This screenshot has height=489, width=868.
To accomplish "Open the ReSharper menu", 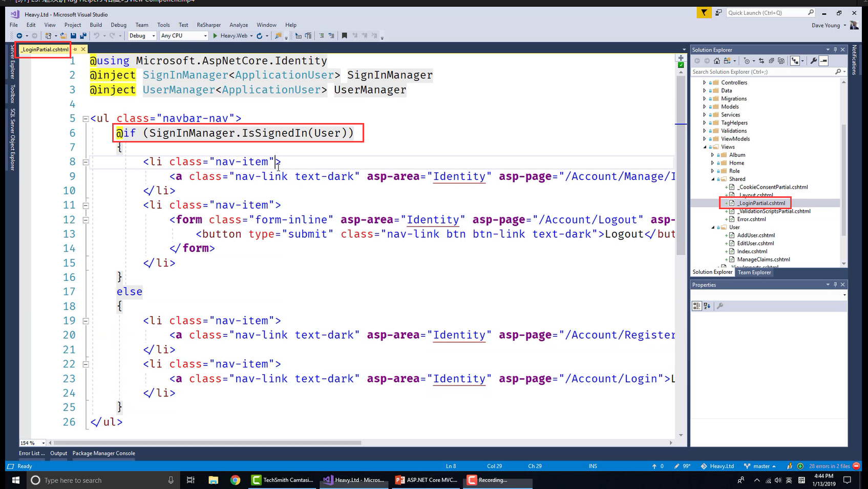I will [208, 25].
